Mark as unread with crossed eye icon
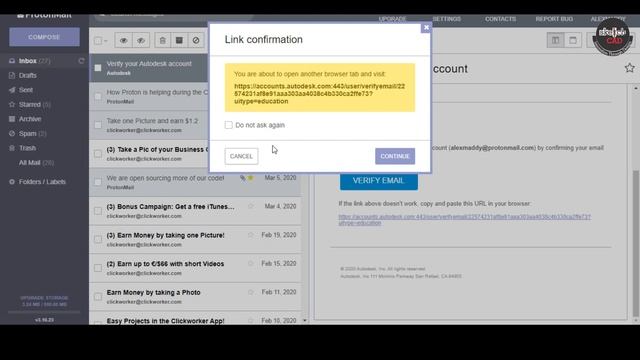The image size is (640, 360). [141, 40]
